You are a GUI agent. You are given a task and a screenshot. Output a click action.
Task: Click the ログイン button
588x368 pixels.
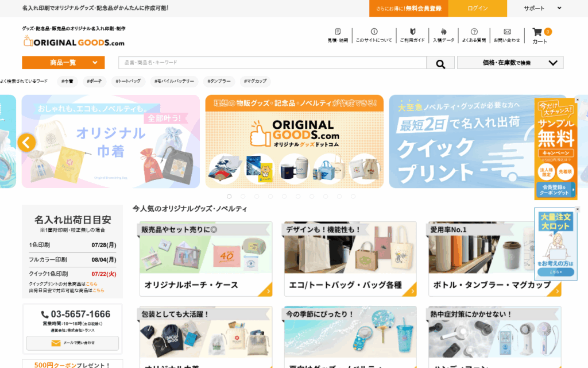(477, 8)
